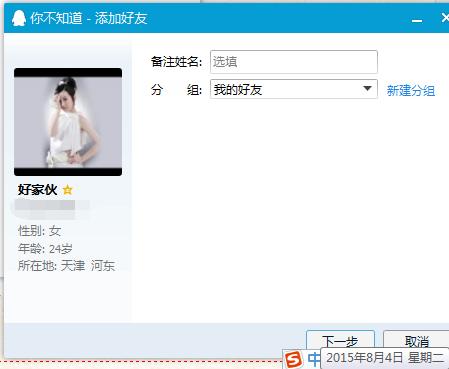Close the 添加好友 dialog window
The height and width of the screenshot is (369, 449).
tap(445, 18)
